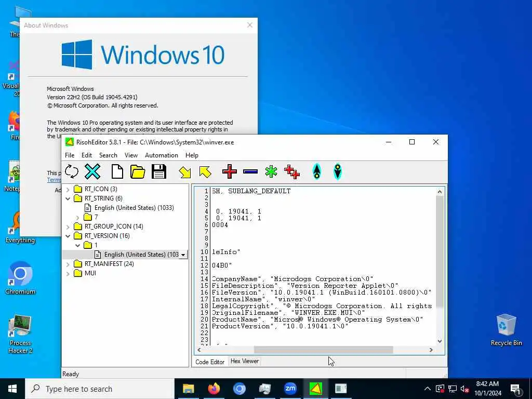
Task: Select Process Hacker 2 desktop icon
Action: 20,334
